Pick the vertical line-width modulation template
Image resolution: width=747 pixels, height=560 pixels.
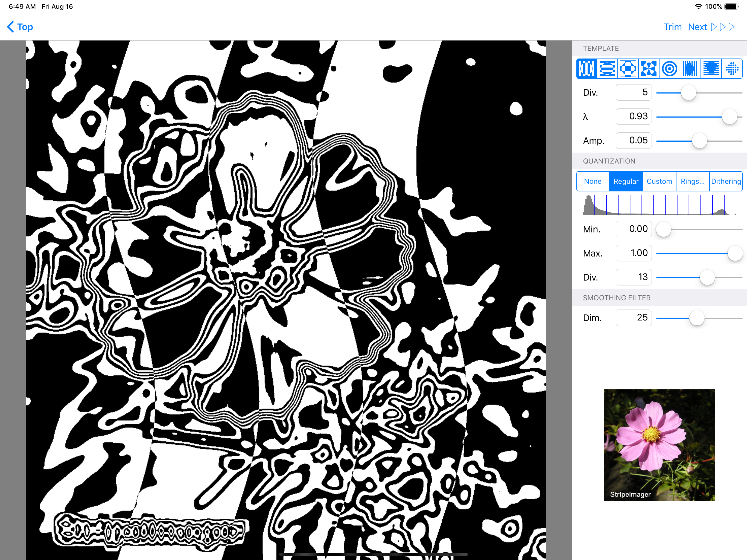(690, 69)
